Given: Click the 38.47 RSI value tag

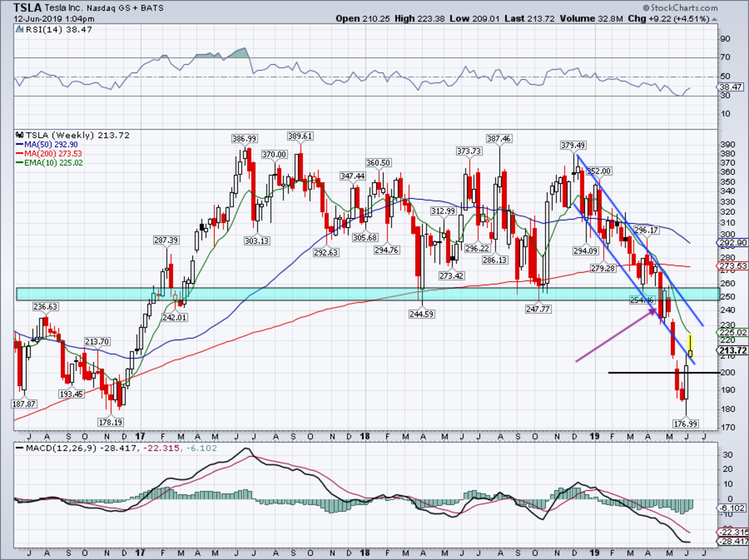Looking at the screenshot, I should coord(732,87).
